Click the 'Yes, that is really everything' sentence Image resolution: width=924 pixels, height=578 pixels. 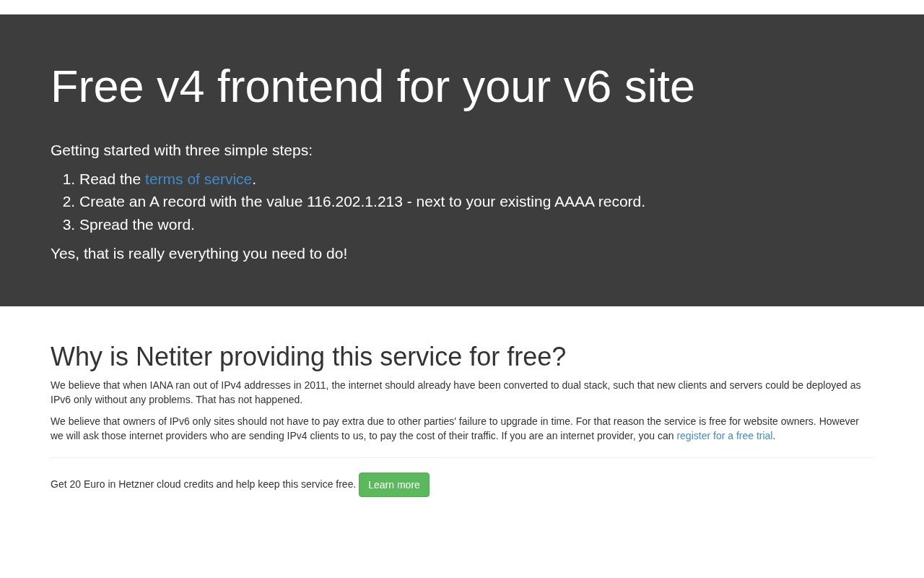pos(199,254)
